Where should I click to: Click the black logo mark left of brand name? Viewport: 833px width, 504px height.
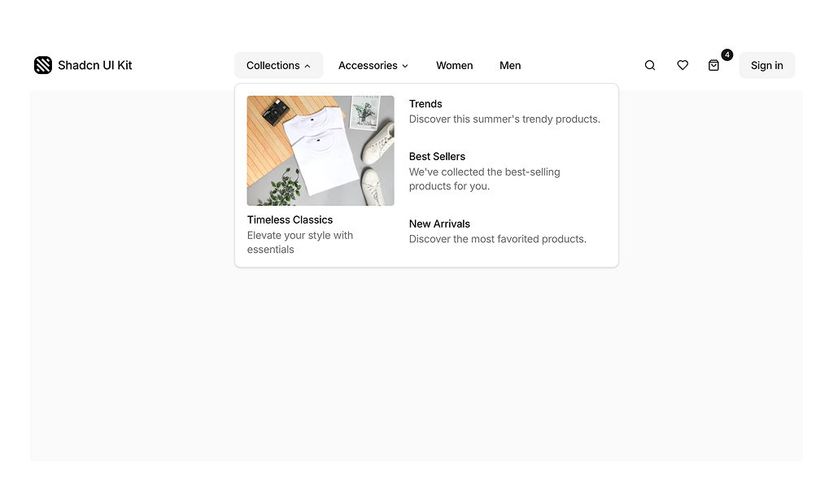43,64
